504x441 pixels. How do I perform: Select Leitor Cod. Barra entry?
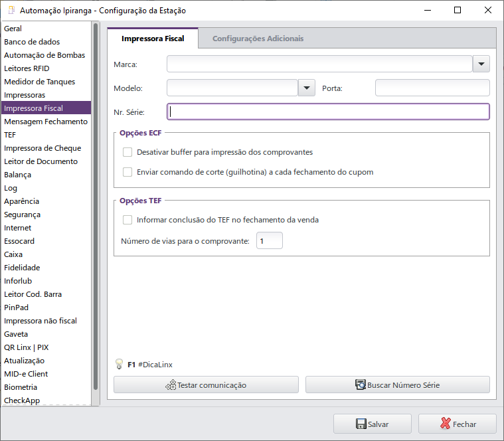46,294
